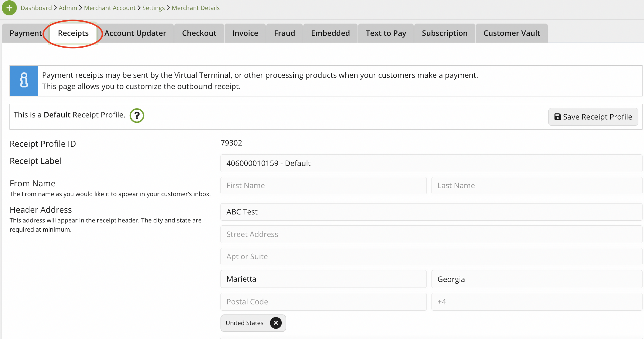The width and height of the screenshot is (644, 339).
Task: Select the Invoice tab
Action: pos(245,33)
